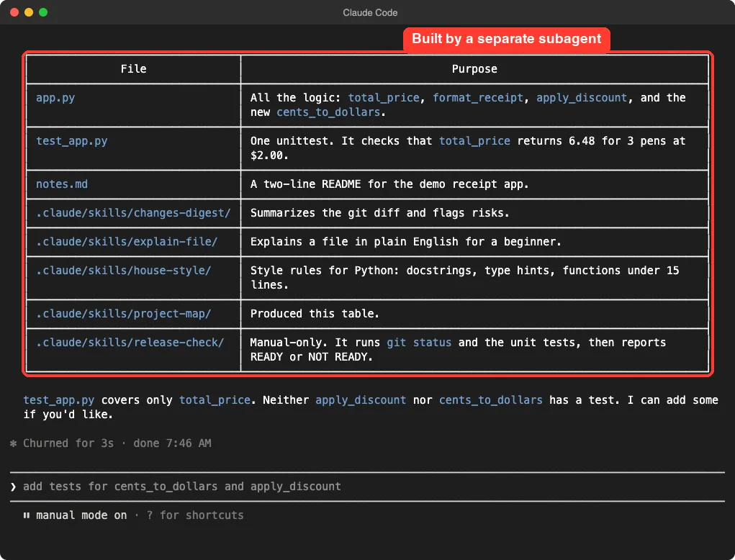Click the Purpose column header
This screenshot has height=560, width=735.
(474, 69)
